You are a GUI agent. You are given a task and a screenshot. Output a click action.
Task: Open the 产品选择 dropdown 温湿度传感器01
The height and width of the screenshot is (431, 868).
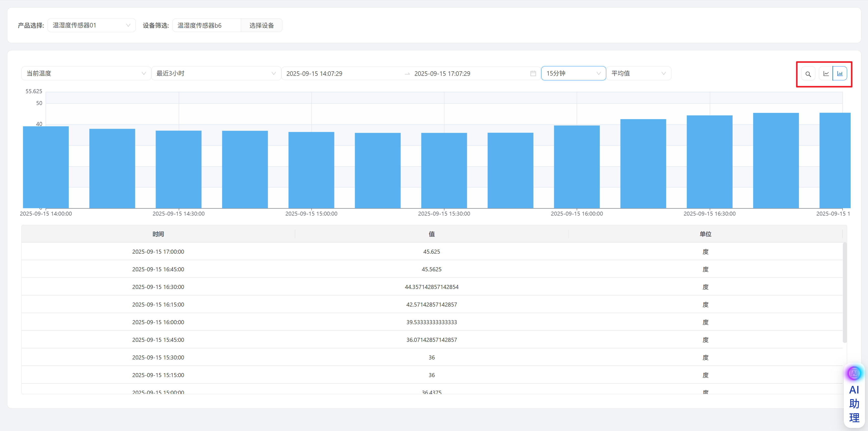coord(91,25)
